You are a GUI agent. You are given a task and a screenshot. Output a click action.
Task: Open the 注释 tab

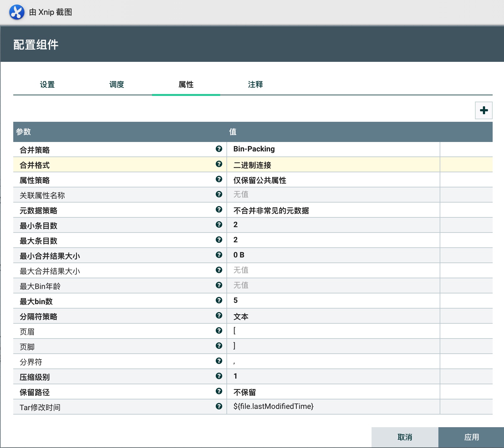[x=255, y=85]
